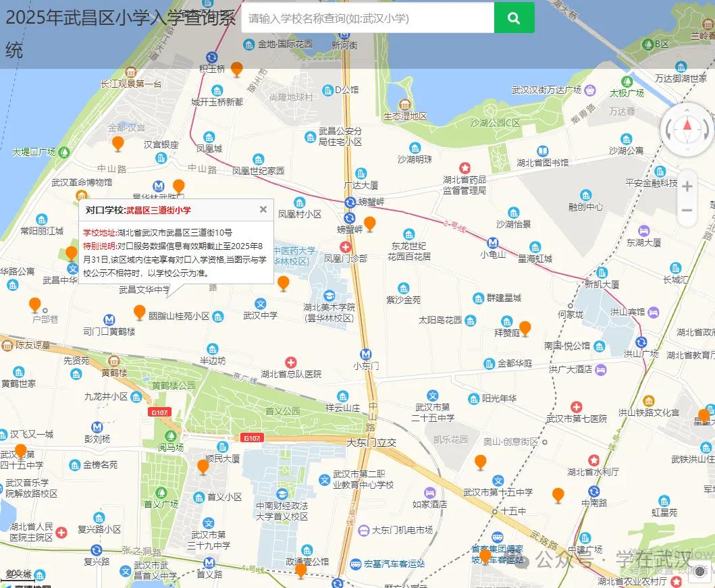Click the 湖北省图书馆 library icon

click(x=542, y=151)
